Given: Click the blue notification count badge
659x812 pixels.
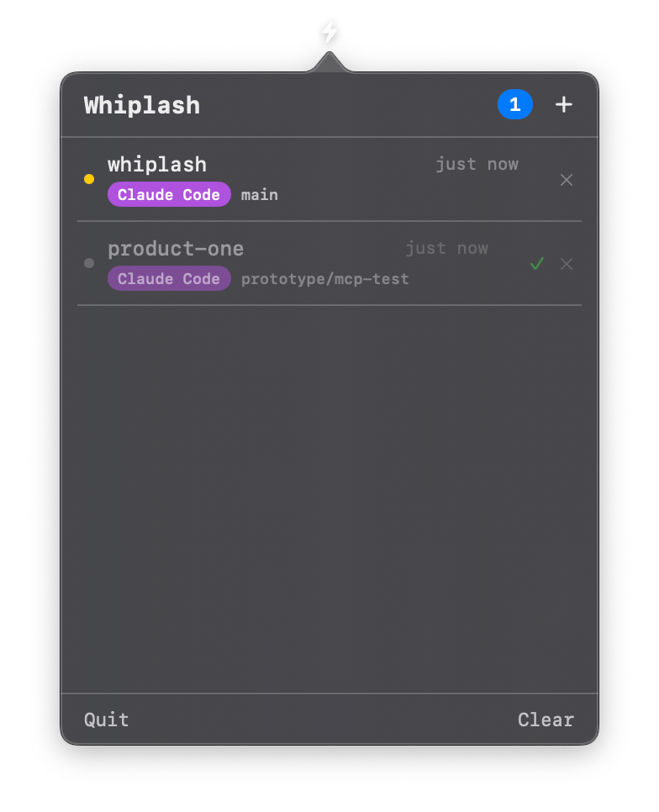Looking at the screenshot, I should (515, 104).
